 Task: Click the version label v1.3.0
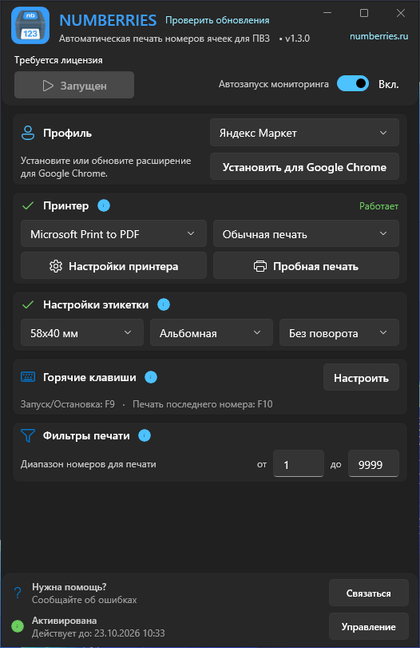pyautogui.click(x=297, y=38)
